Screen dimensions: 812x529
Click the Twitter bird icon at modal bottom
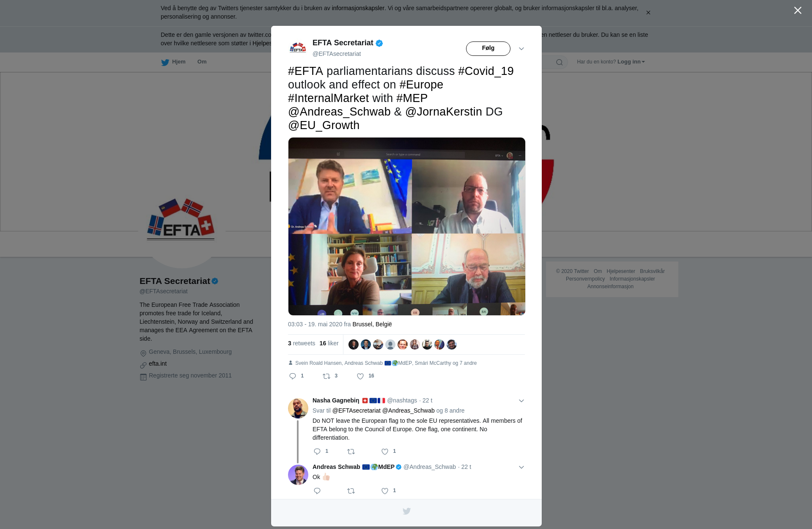click(x=406, y=511)
